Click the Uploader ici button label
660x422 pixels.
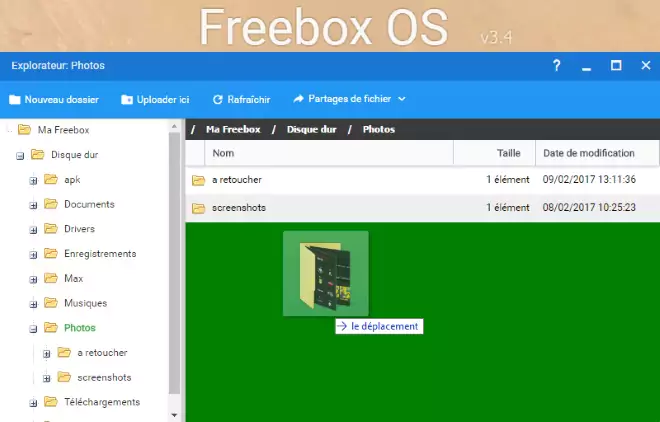coord(163,100)
